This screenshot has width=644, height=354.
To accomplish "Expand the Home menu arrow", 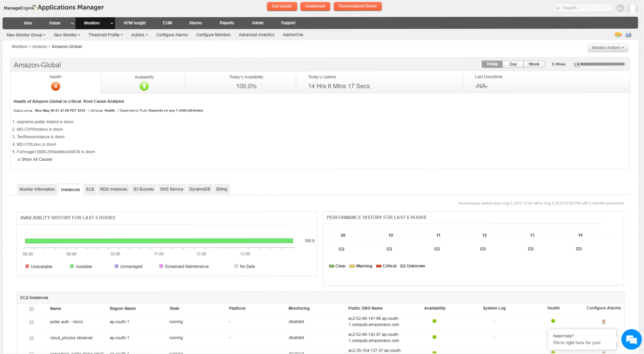I will (x=72, y=23).
